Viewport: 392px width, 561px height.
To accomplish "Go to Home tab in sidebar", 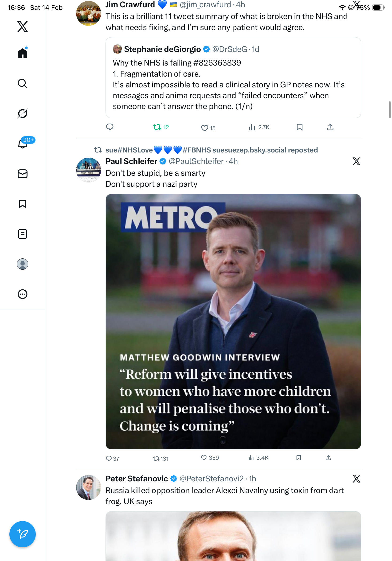I will (23, 53).
